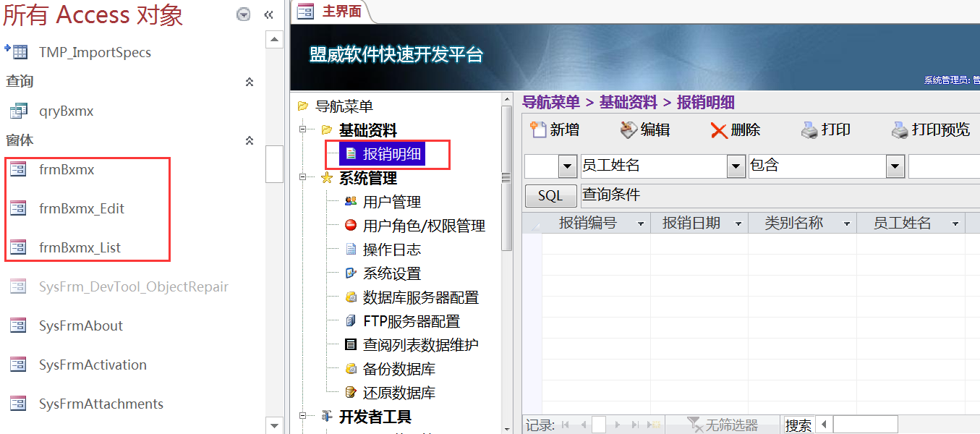980x434 pixels.
Task: Click the 删除 (delete) red X button
Action: pos(735,129)
